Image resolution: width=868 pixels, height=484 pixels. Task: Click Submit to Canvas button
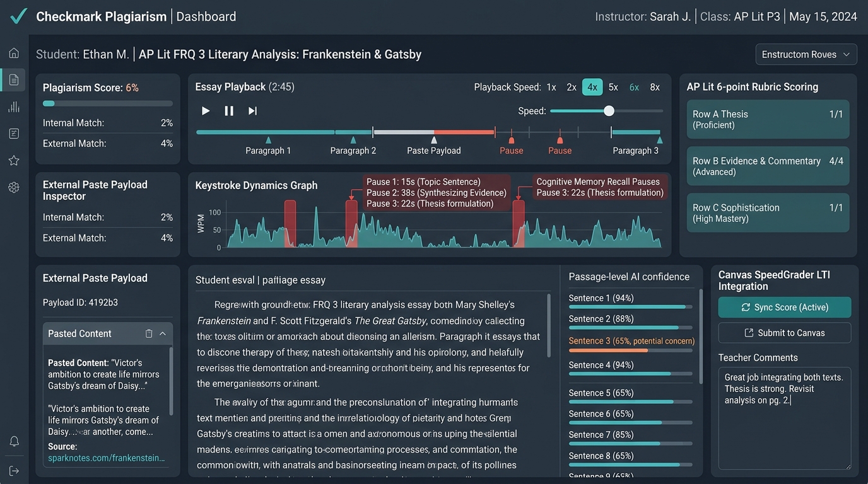pos(785,333)
